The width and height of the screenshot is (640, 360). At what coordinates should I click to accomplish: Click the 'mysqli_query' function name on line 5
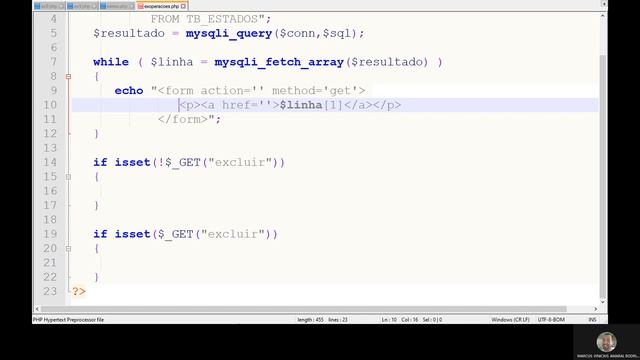[229, 33]
